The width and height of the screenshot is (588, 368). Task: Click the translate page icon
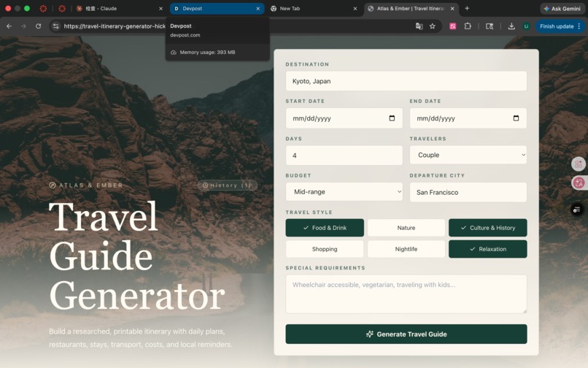coord(419,26)
